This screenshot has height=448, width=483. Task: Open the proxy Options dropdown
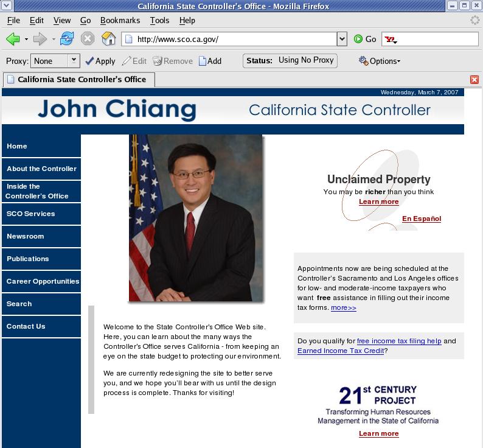[380, 61]
